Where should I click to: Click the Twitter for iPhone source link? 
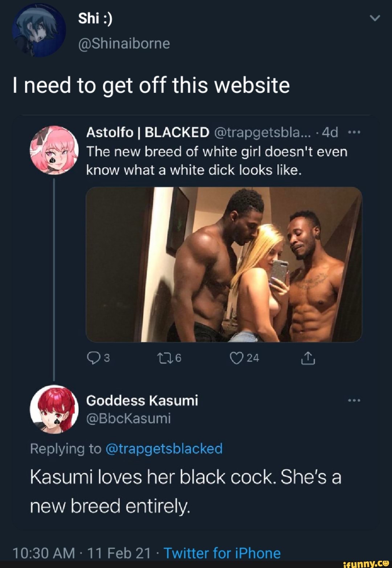[x=222, y=553]
